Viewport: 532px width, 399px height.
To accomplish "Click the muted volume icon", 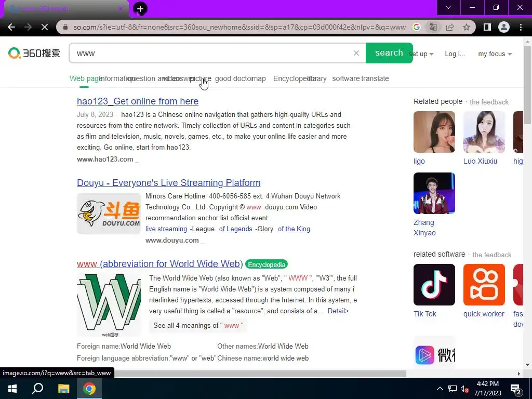I will 465,389.
